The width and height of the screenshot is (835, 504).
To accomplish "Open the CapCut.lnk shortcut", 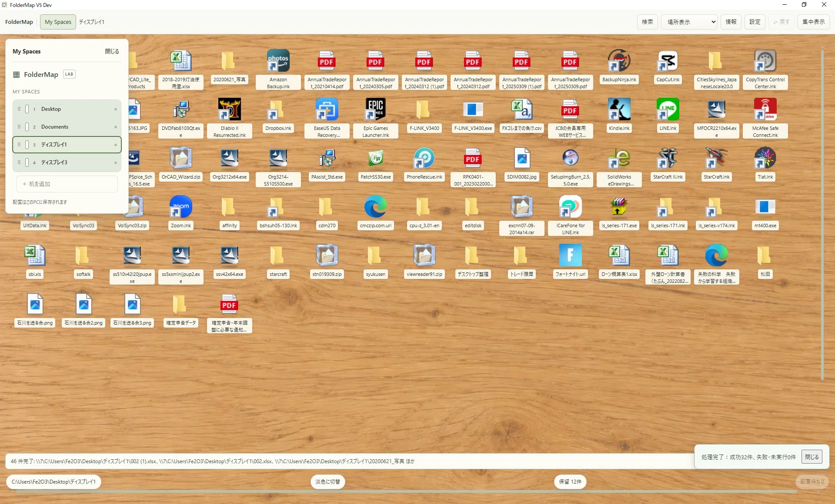I will [x=668, y=61].
